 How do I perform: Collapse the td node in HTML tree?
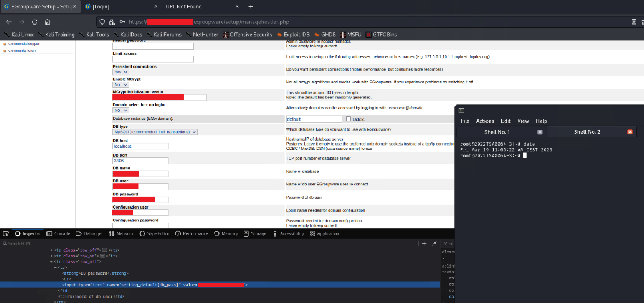(x=55, y=267)
